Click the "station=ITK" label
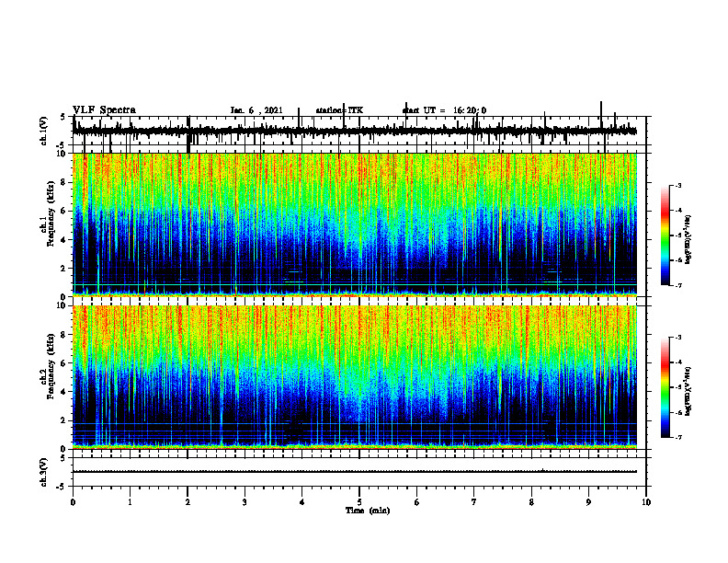Screen dimensions: 728x563 click(339, 110)
